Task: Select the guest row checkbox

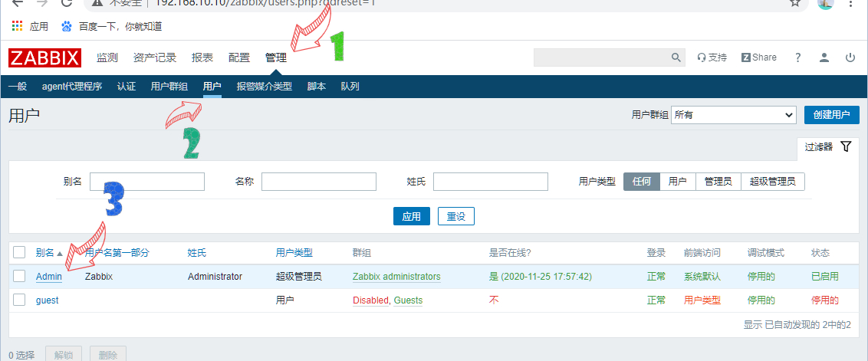Action: (x=19, y=300)
